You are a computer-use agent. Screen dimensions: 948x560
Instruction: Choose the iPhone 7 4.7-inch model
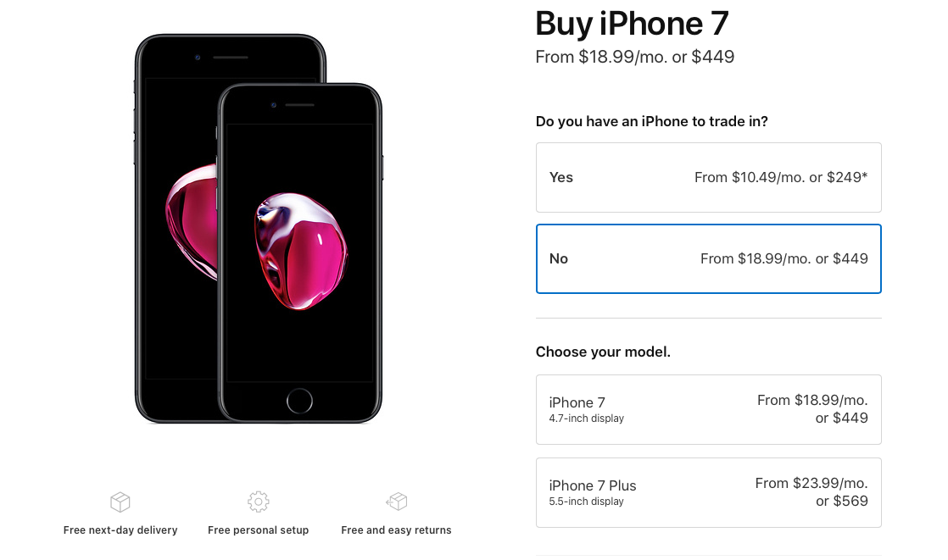(x=708, y=409)
